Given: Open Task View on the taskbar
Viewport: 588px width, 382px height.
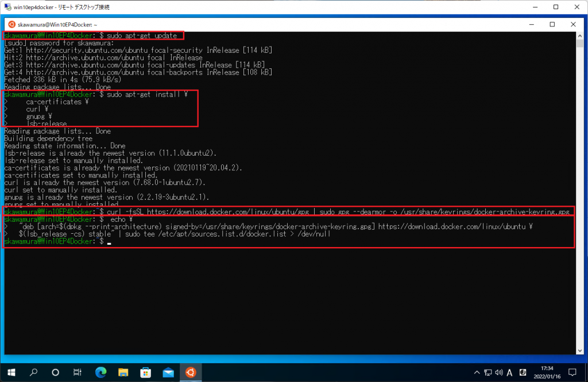Looking at the screenshot, I should (x=78, y=372).
